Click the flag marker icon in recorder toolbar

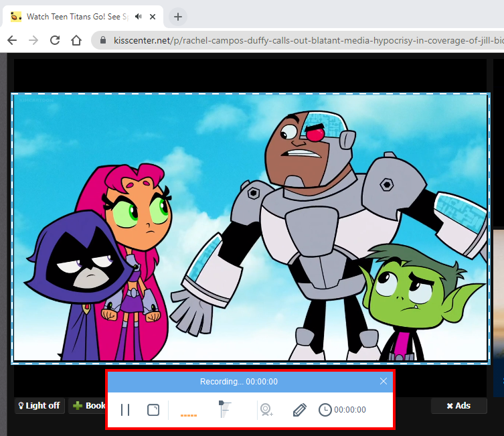(224, 409)
